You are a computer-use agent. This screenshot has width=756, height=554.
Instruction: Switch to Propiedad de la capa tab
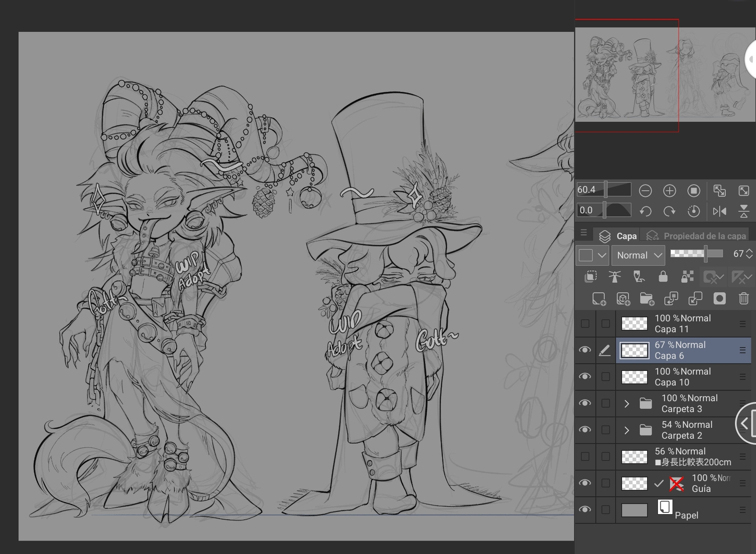[x=697, y=236]
